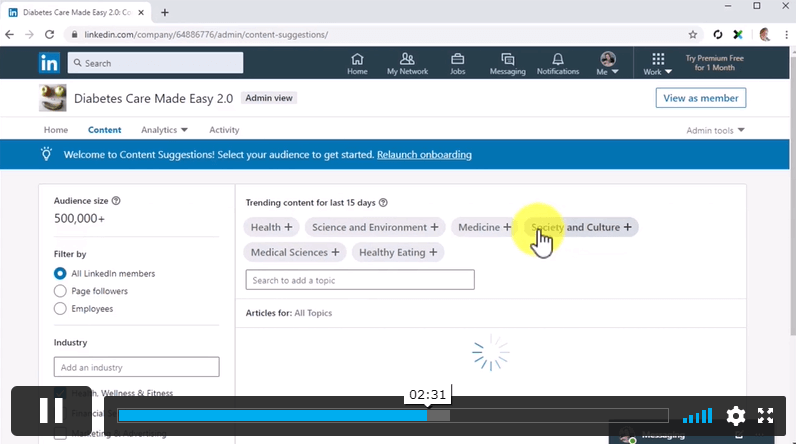The width and height of the screenshot is (796, 444).
Task: Open the Jobs briefcase icon
Action: [x=457, y=64]
